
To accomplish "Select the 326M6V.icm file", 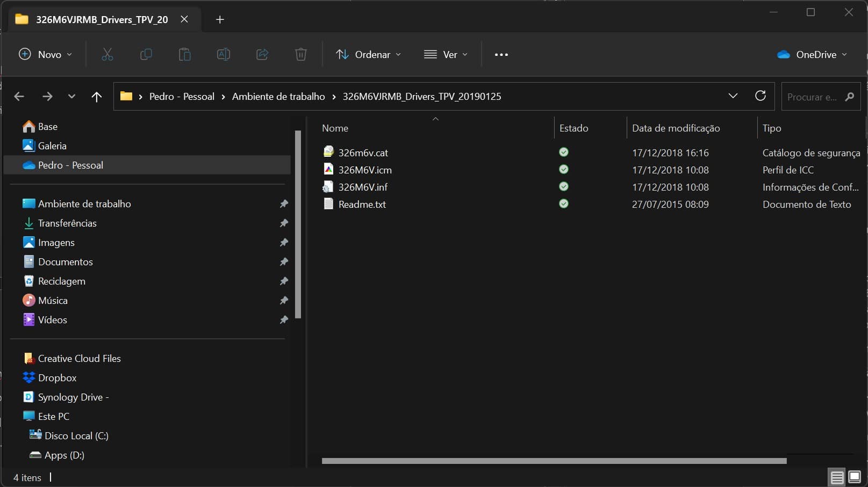I will click(x=364, y=170).
